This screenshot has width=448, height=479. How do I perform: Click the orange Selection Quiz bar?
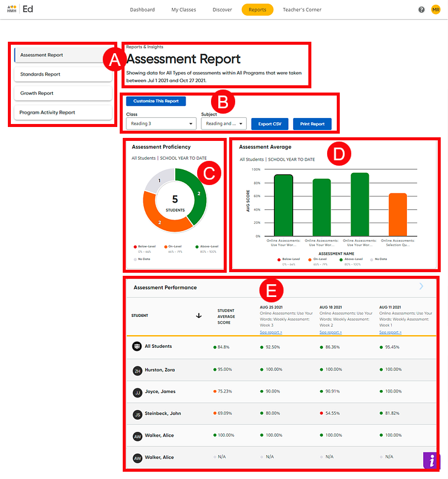(398, 215)
